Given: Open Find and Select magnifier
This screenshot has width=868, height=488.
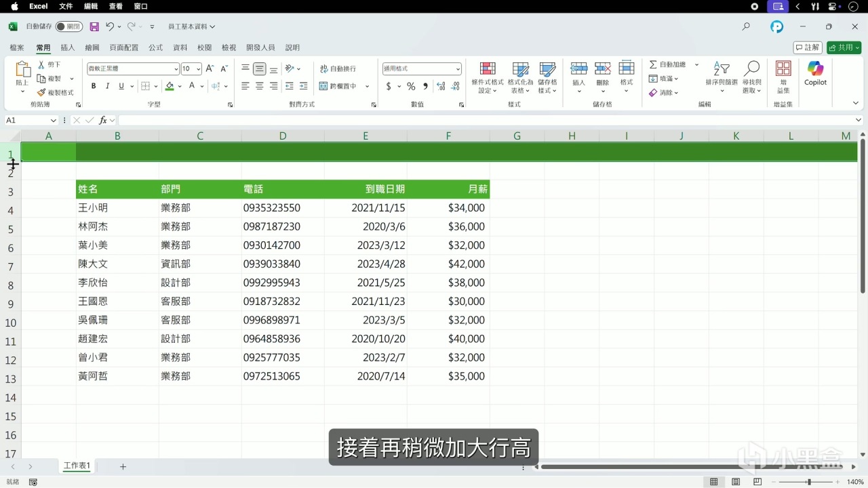Looking at the screenshot, I should click(751, 68).
